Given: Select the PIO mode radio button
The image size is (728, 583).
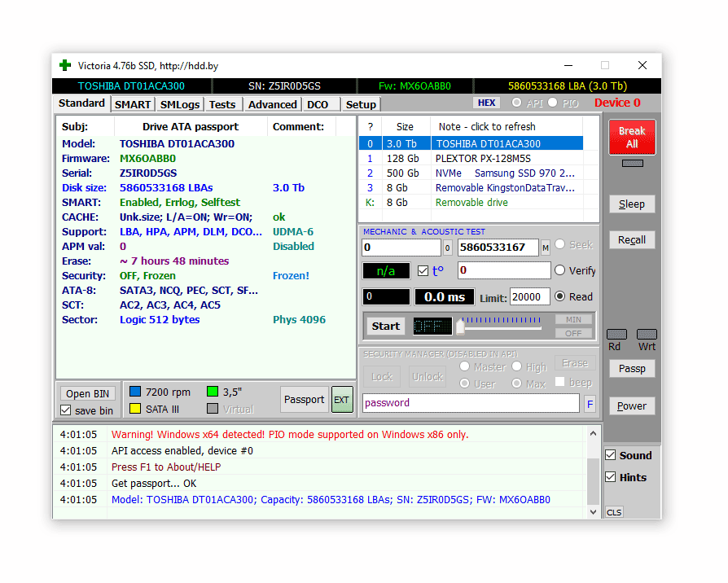Looking at the screenshot, I should pos(552,102).
